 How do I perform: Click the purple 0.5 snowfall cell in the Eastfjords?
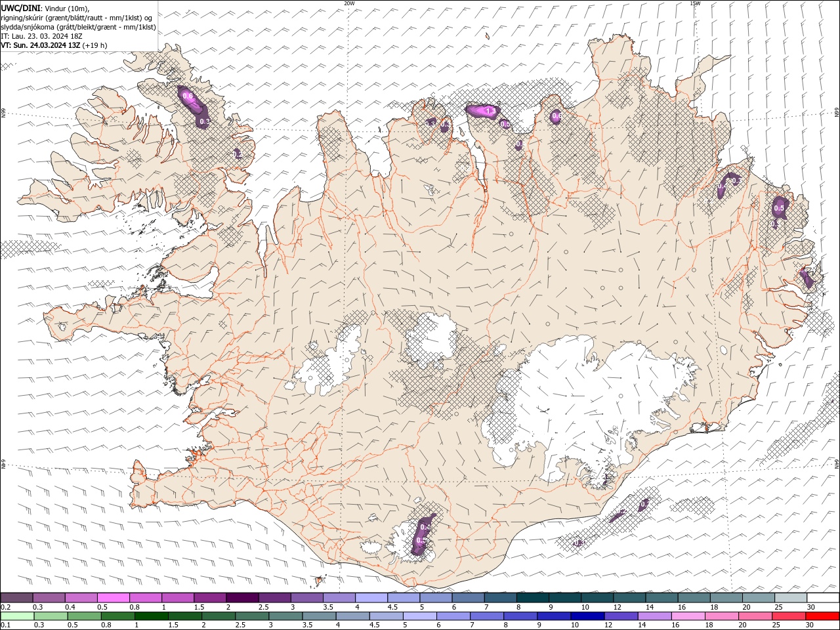780,207
